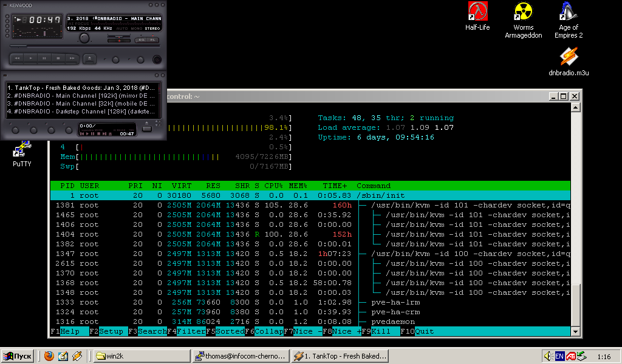Sort by MEM% column header
The width and height of the screenshot is (622, 364).
point(298,186)
